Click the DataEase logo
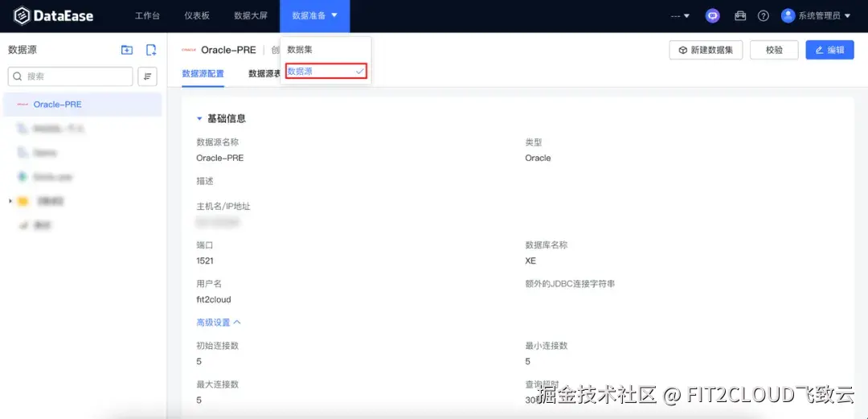The width and height of the screenshot is (868, 419). coord(54,16)
